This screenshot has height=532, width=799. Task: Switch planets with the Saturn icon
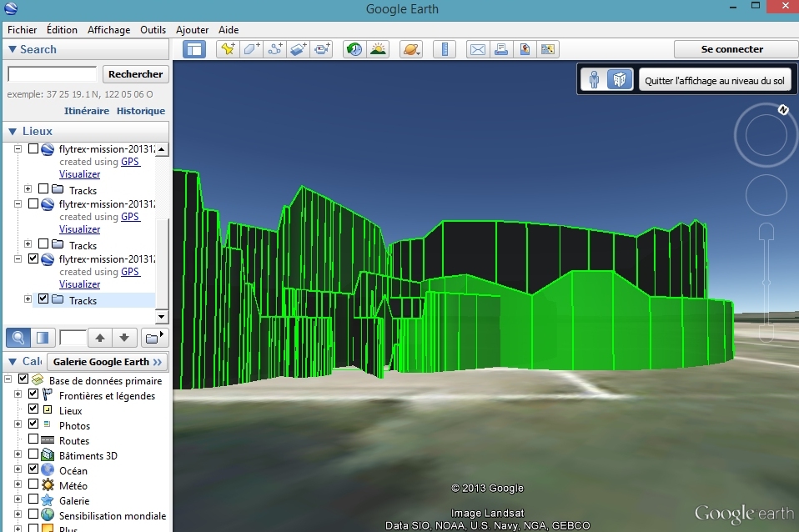pos(411,49)
